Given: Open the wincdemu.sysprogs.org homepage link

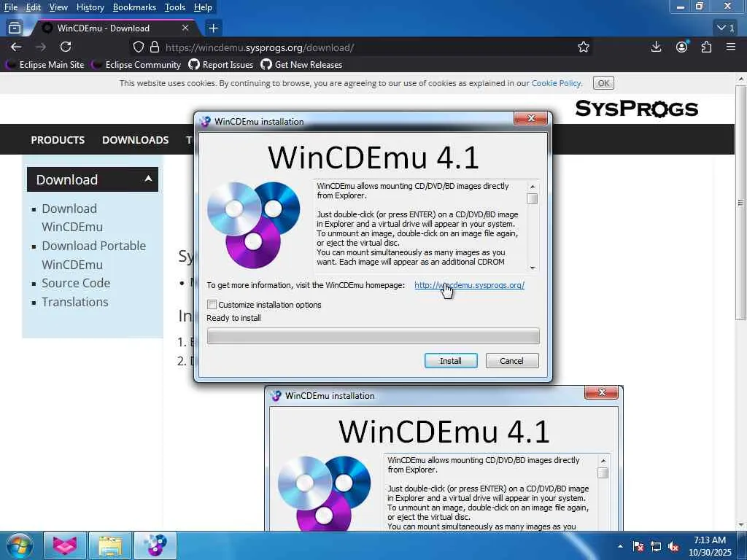Looking at the screenshot, I should (469, 285).
